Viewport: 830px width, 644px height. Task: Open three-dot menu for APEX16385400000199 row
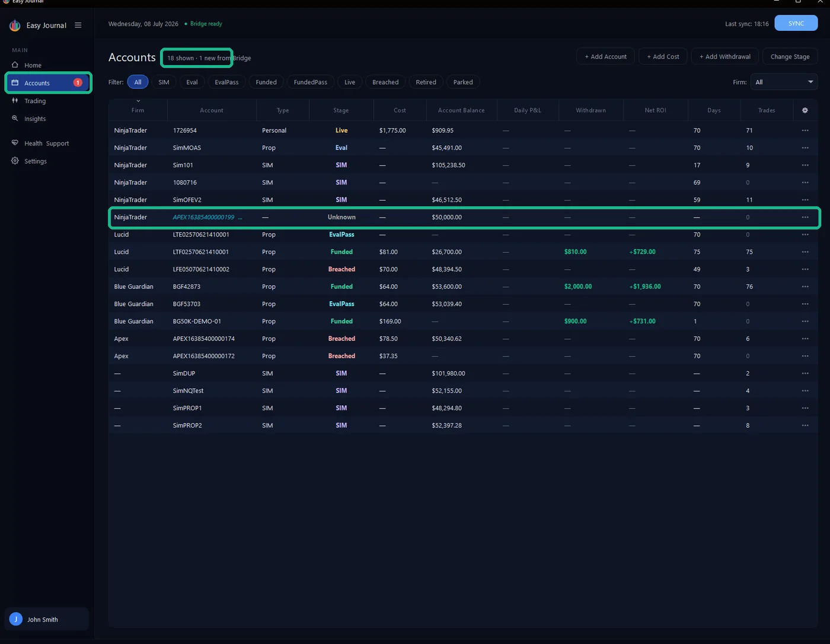(805, 217)
